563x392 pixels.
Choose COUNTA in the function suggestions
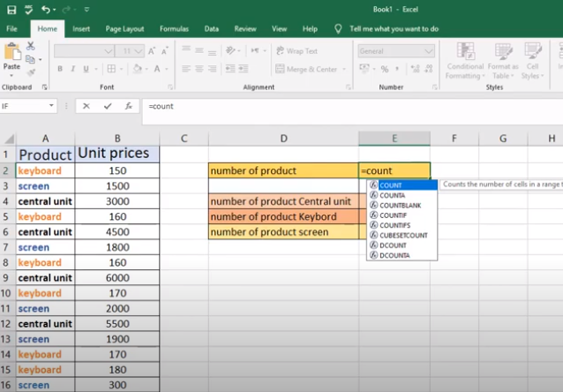(x=392, y=195)
